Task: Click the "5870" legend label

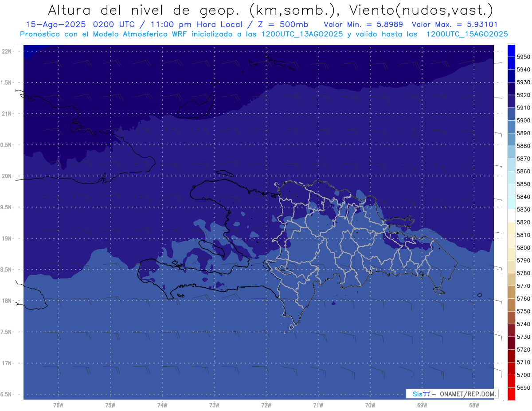Action: click(x=523, y=159)
